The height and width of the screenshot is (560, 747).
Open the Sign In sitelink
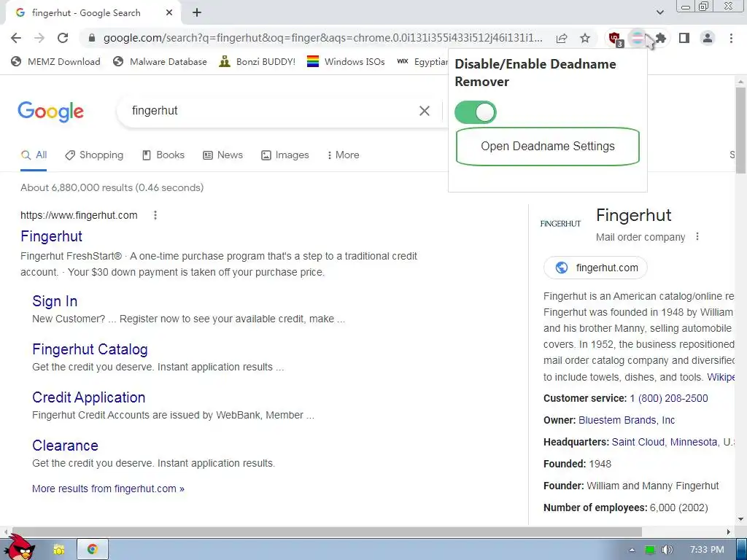[x=55, y=301]
